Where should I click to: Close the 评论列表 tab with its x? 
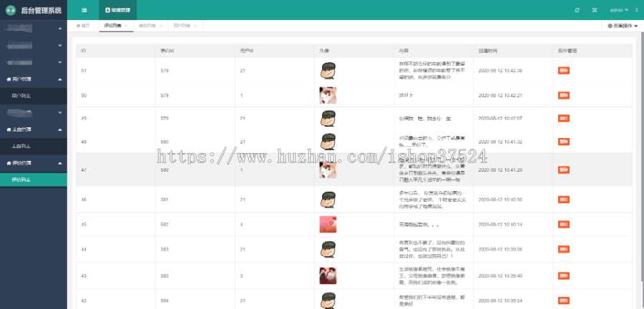pyautogui.click(x=126, y=26)
